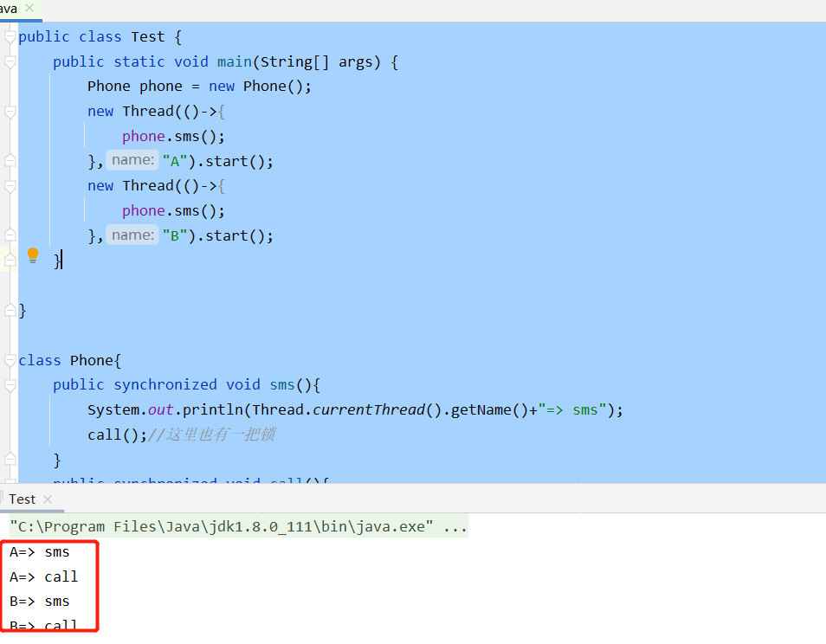Click 'String[] args' in main signature

click(x=320, y=62)
